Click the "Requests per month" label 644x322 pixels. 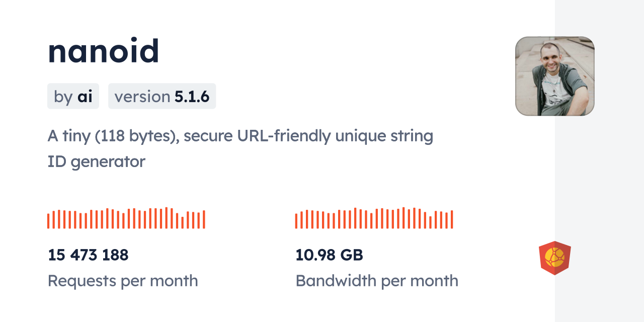(x=123, y=281)
